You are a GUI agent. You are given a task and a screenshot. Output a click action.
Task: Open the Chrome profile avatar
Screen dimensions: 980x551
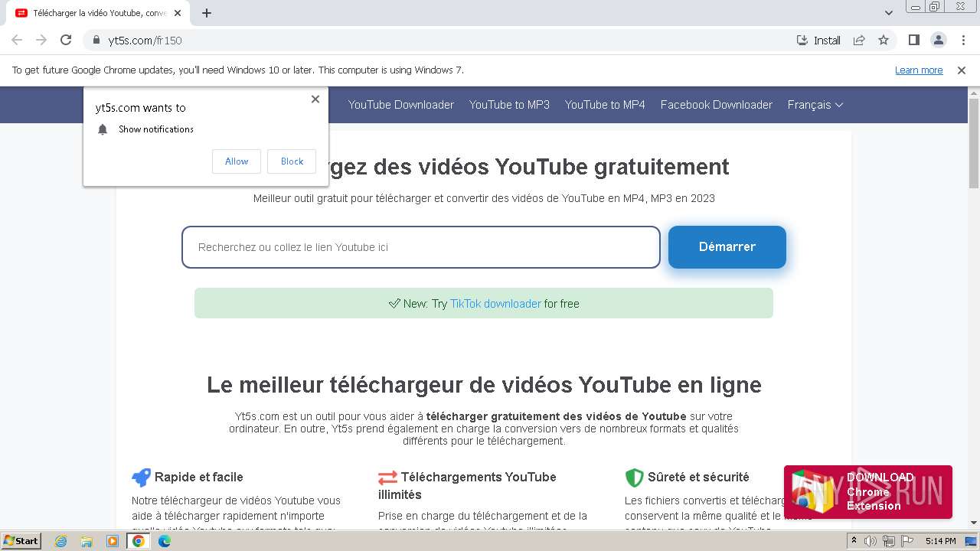pos(938,40)
